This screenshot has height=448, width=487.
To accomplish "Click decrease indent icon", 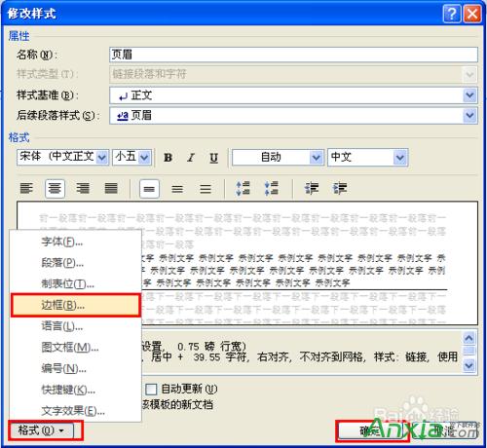I will [312, 188].
